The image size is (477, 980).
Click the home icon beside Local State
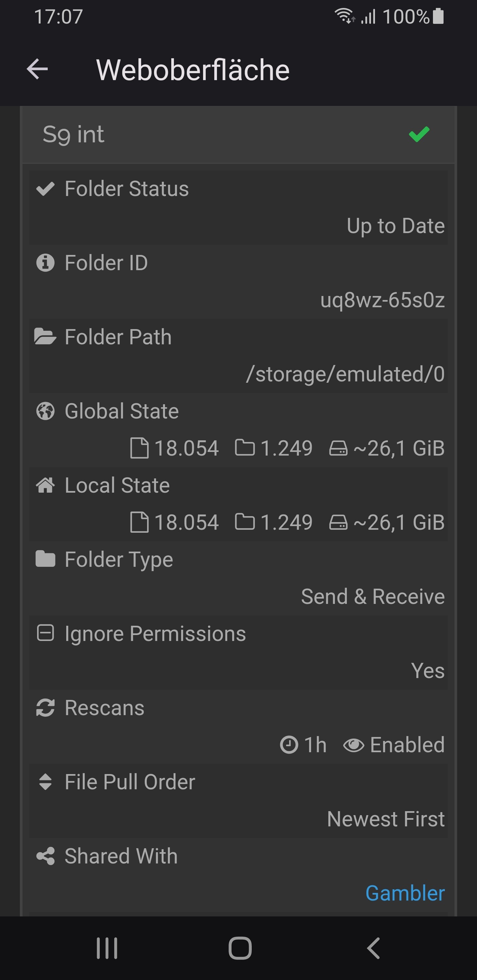tap(45, 485)
